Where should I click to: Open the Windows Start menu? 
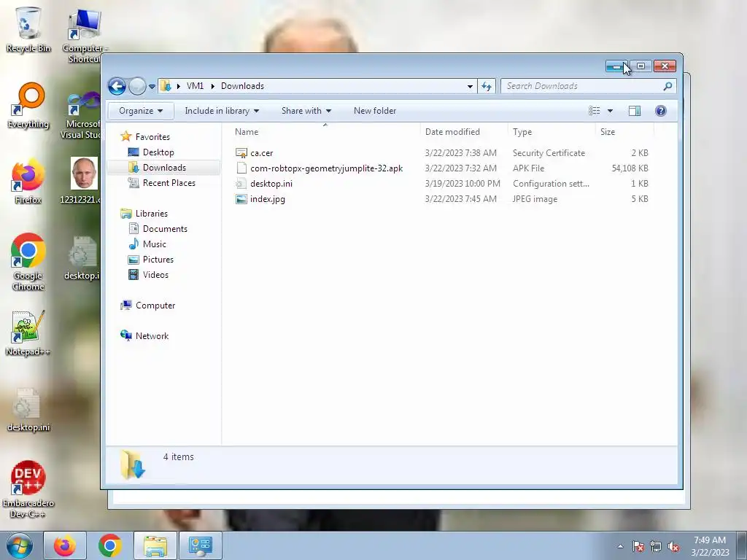[x=19, y=545]
